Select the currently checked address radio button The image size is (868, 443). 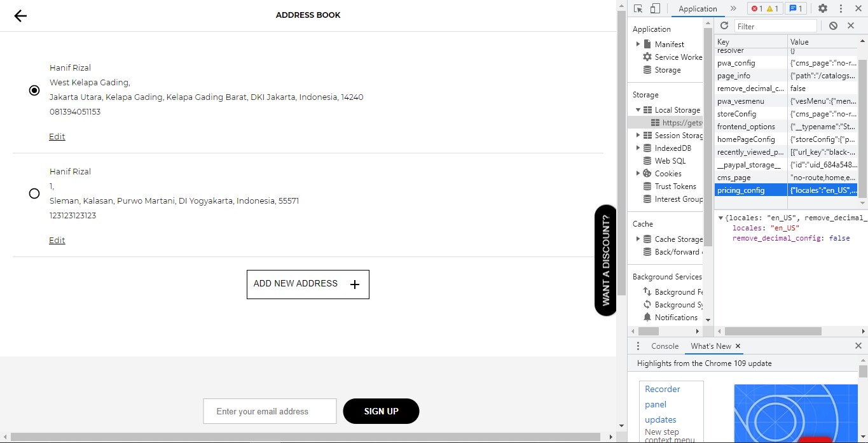(34, 90)
